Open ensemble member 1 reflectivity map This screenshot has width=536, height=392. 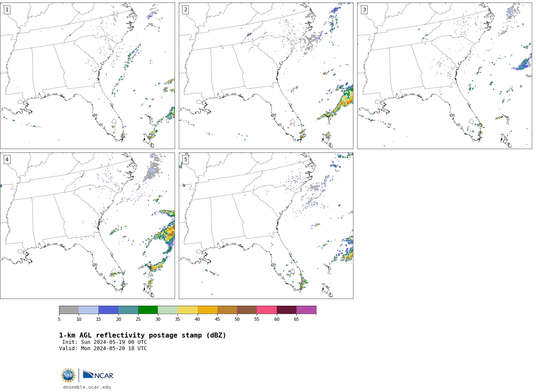tap(87, 76)
